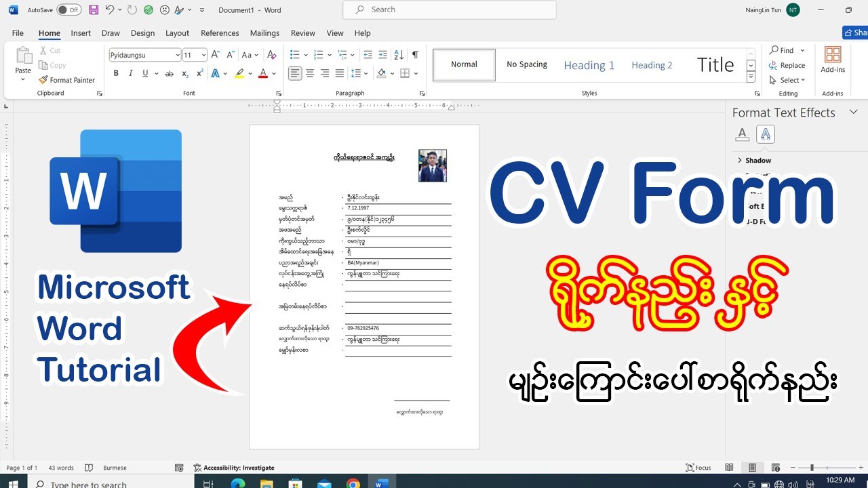868x488 pixels.
Task: Click Increase Indent icon
Action: [384, 55]
